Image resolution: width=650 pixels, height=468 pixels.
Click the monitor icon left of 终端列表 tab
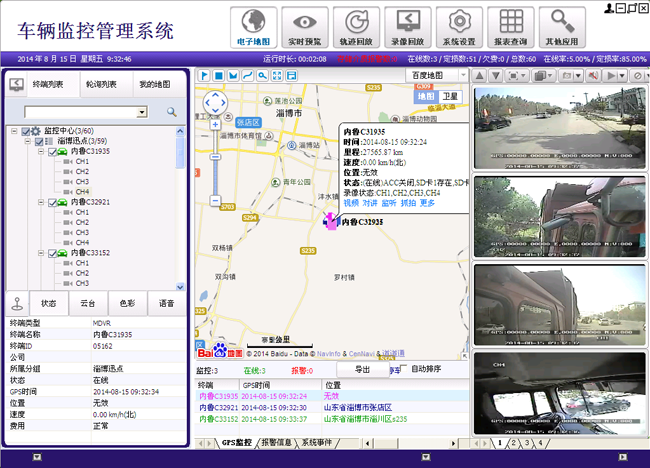[x=17, y=85]
